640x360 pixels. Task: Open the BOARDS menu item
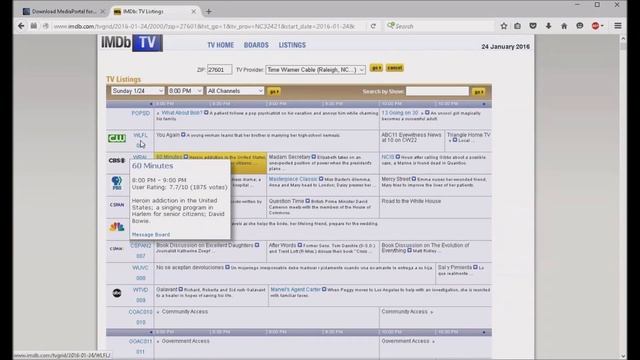pyautogui.click(x=256, y=45)
